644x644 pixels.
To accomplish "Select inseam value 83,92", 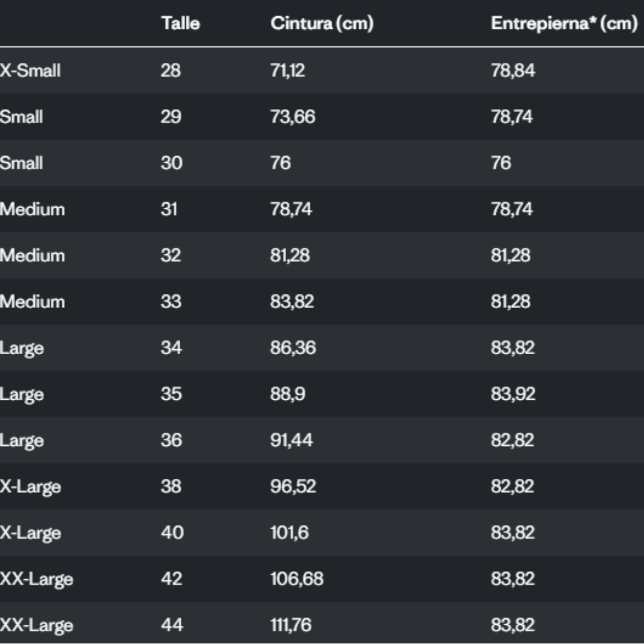I will (513, 393).
